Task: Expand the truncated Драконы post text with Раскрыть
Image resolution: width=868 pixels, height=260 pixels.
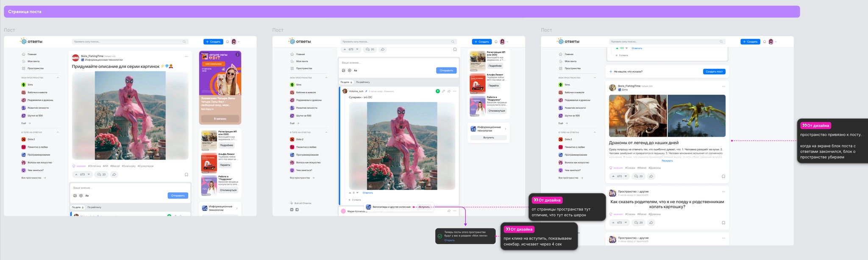Action: click(x=667, y=161)
